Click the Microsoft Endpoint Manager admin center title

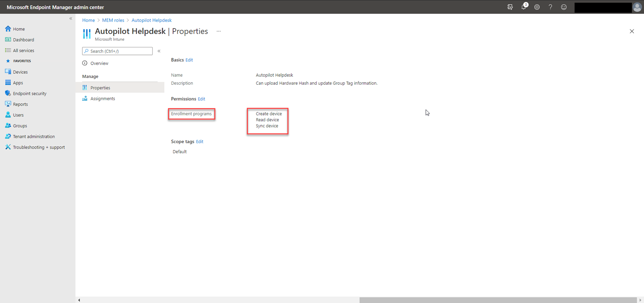tap(55, 7)
